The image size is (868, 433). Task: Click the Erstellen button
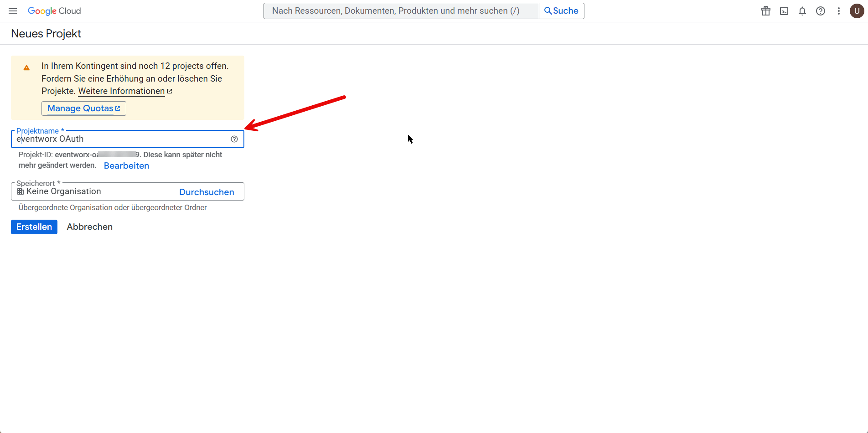coord(34,227)
